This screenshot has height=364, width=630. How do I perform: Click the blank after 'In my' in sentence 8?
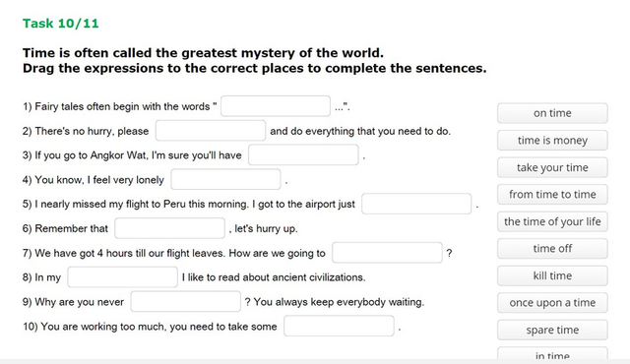coord(122,277)
